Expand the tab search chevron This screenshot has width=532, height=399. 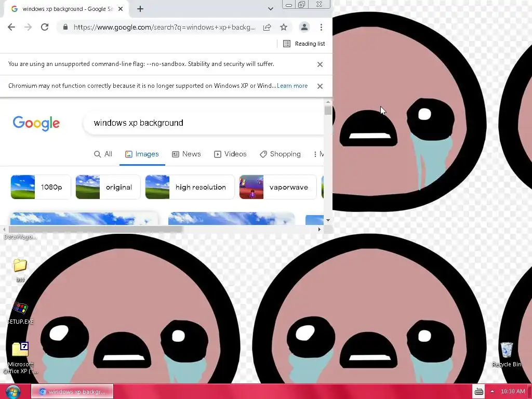click(x=270, y=9)
